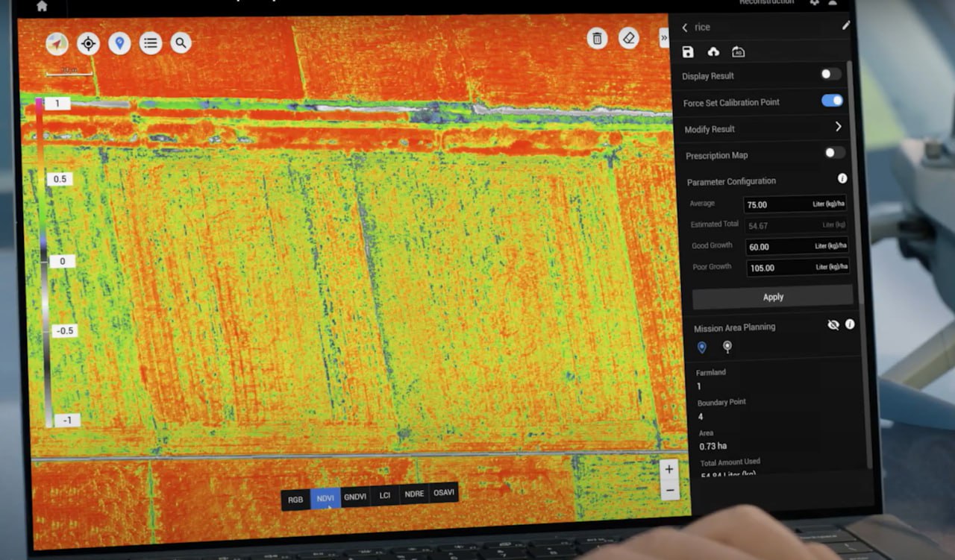The width and height of the screenshot is (955, 560).
Task: Disable Force Set Calibration Point switch
Action: click(x=832, y=101)
